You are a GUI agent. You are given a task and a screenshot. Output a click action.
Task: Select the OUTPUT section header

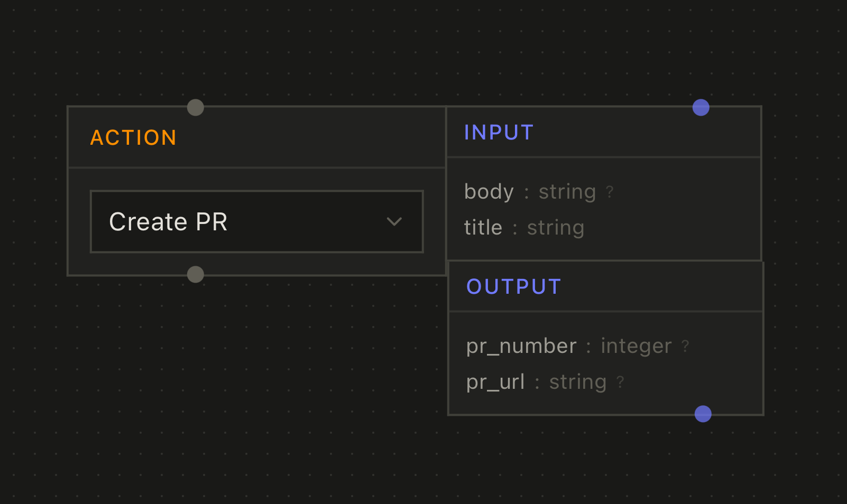click(513, 287)
